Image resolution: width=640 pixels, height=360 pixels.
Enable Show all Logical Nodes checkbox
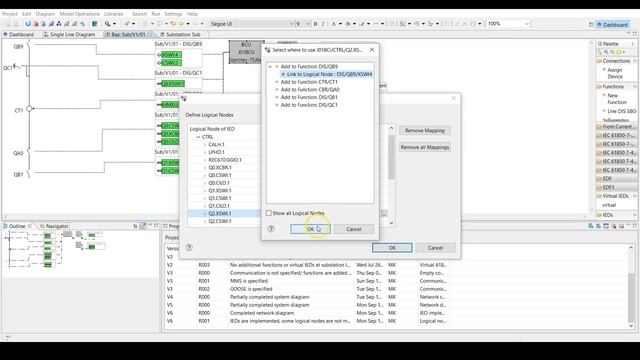[269, 213]
